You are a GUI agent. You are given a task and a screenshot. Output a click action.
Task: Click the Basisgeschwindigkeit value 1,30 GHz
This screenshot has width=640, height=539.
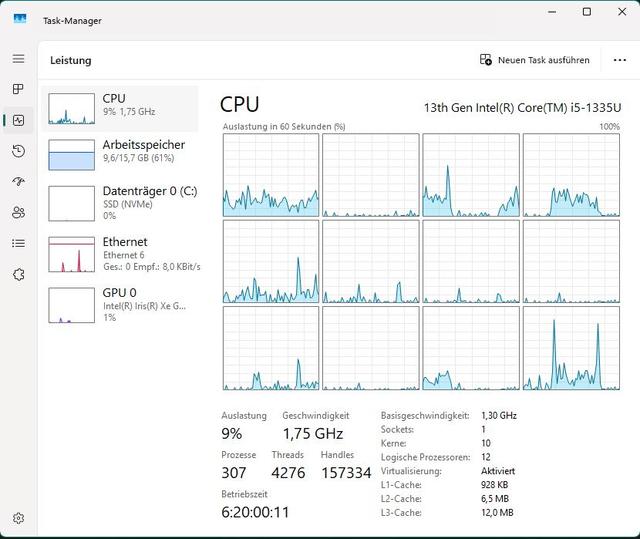(x=499, y=415)
